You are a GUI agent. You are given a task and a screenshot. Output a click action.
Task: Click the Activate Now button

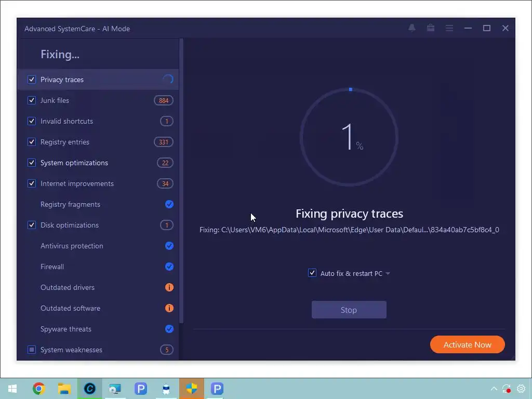[x=467, y=344]
